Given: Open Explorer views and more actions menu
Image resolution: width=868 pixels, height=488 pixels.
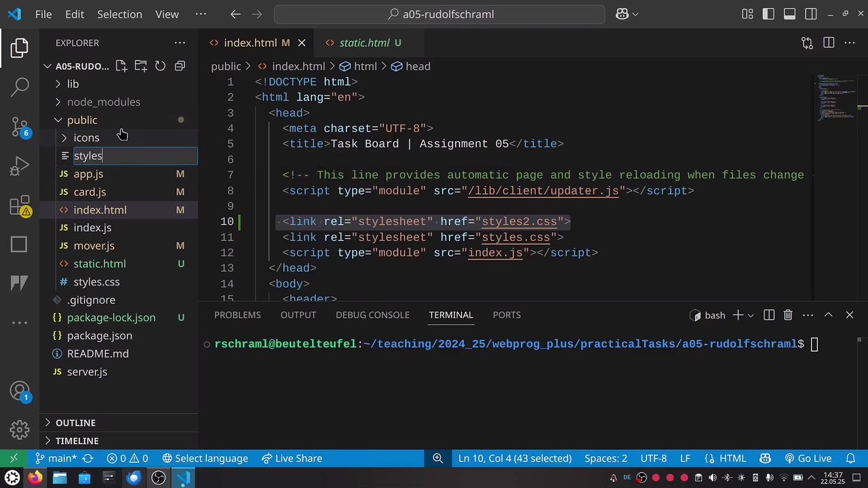Looking at the screenshot, I should coord(180,43).
